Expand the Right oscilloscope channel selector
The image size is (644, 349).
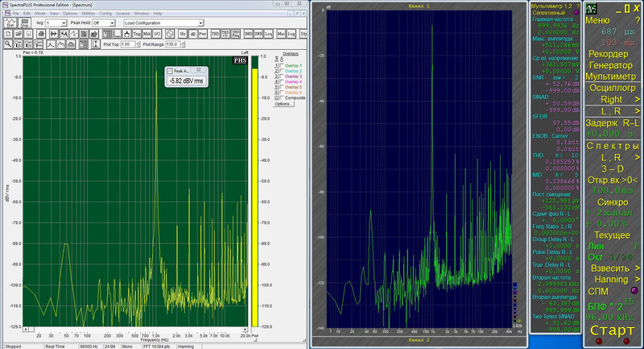tap(637, 99)
